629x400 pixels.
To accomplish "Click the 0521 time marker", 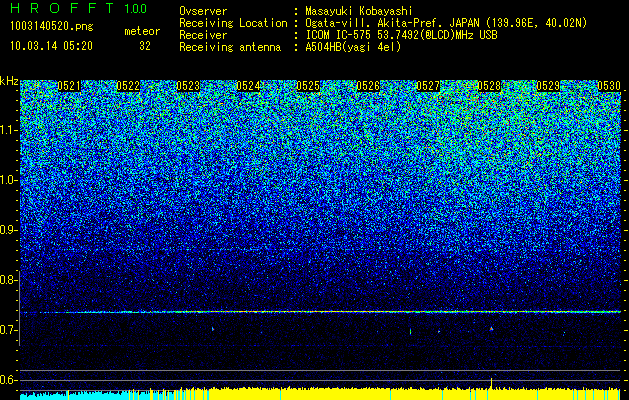I will click(x=69, y=86).
